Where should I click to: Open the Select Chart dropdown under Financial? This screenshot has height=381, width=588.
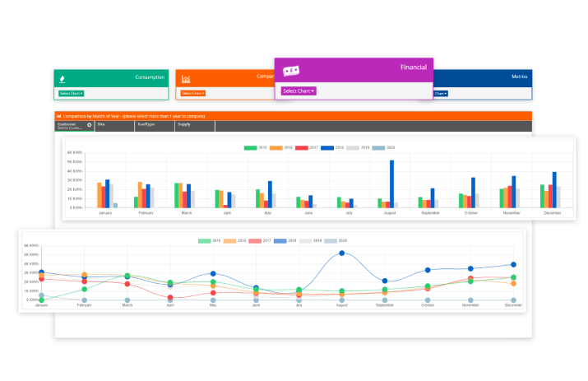(x=299, y=91)
